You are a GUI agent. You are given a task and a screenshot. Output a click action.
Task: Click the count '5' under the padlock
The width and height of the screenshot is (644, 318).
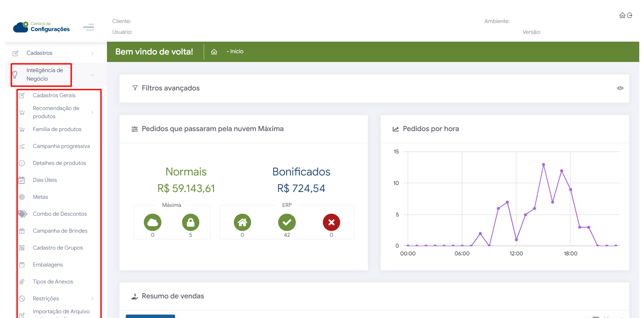click(191, 235)
